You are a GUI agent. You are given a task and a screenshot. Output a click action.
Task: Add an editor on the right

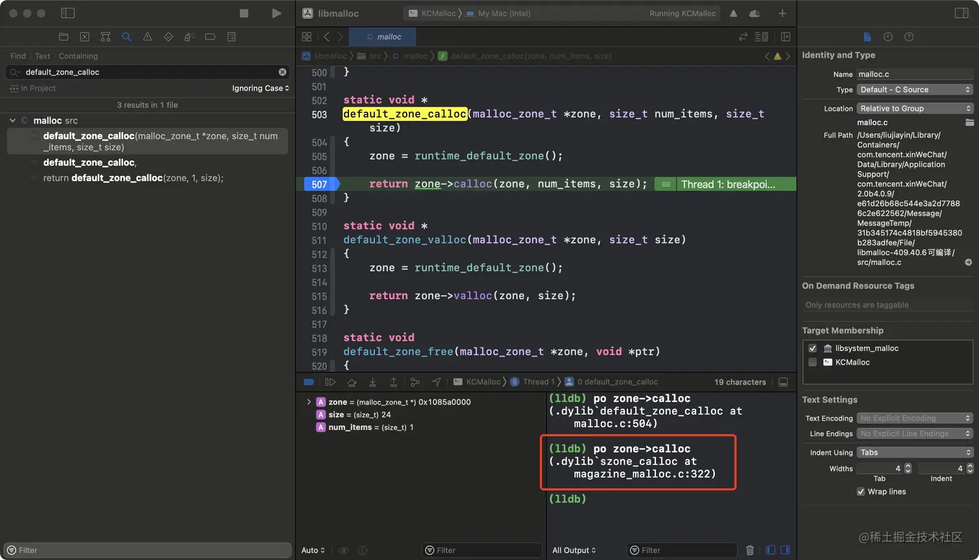785,37
